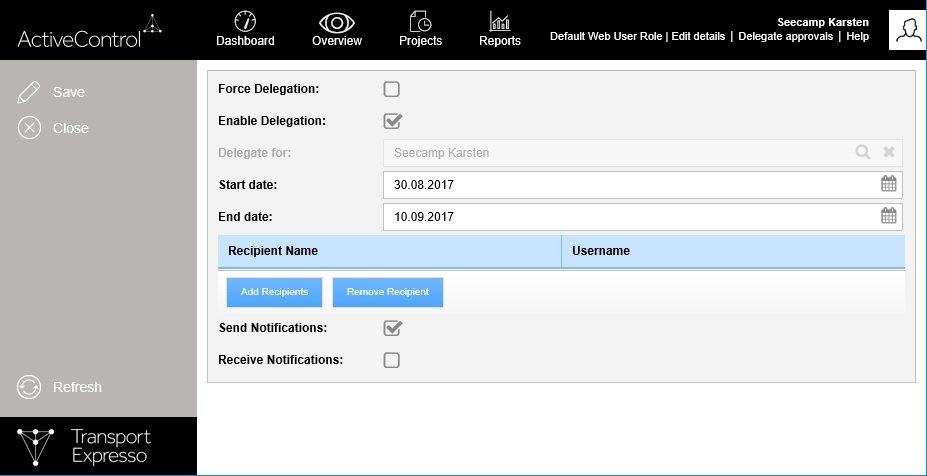The width and height of the screenshot is (927, 476).
Task: Click the Save pencil icon
Action: pos(28,92)
